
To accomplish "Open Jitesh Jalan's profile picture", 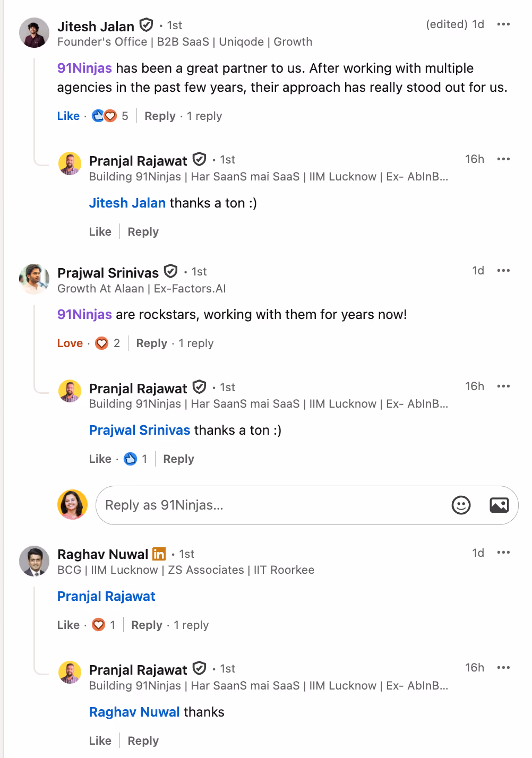I will coord(35,32).
